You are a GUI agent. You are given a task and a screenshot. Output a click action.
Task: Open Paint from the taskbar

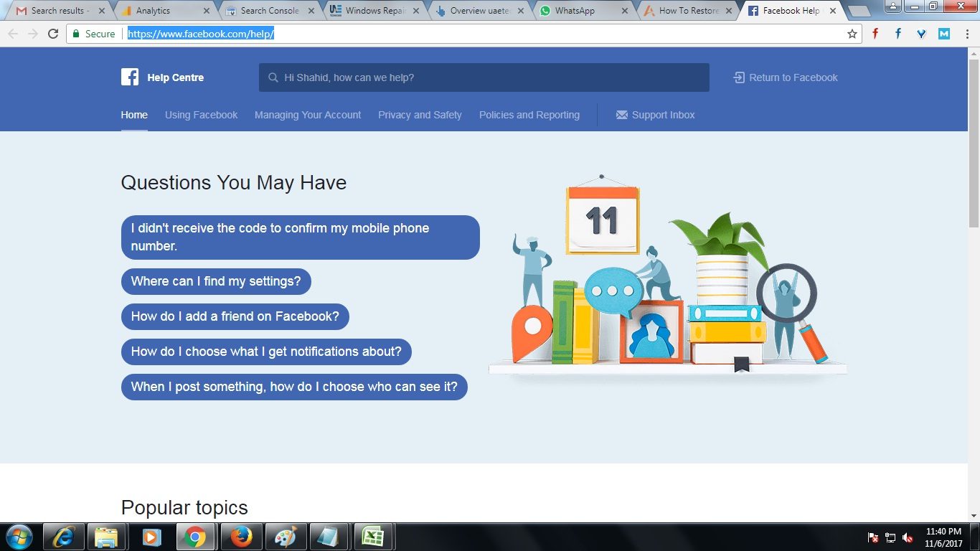pyautogui.click(x=285, y=537)
